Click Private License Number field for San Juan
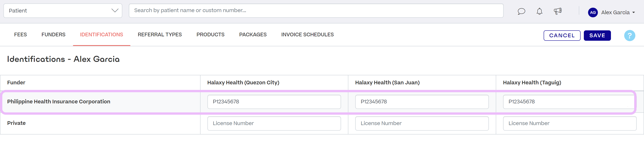The height and width of the screenshot is (156, 644). [x=422, y=123]
